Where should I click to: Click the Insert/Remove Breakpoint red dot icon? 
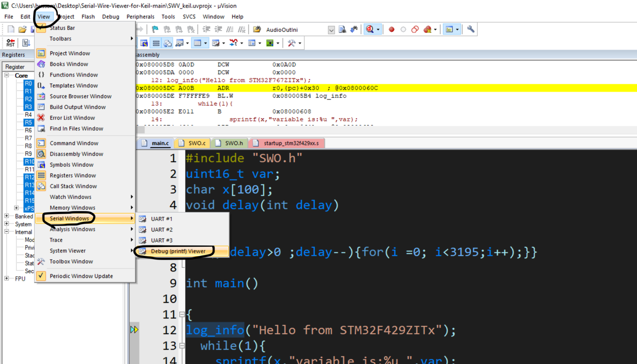391,29
